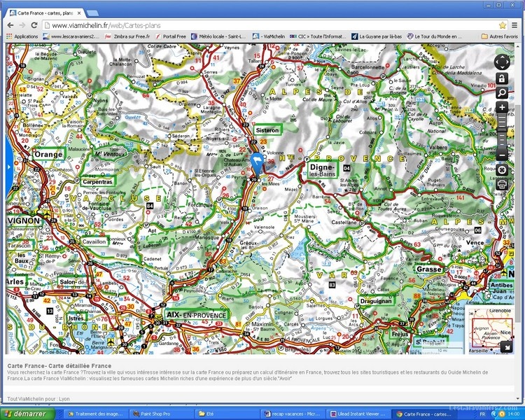525x420 pixels.
Task: Bookmark this page with star icon
Action: click(502, 25)
